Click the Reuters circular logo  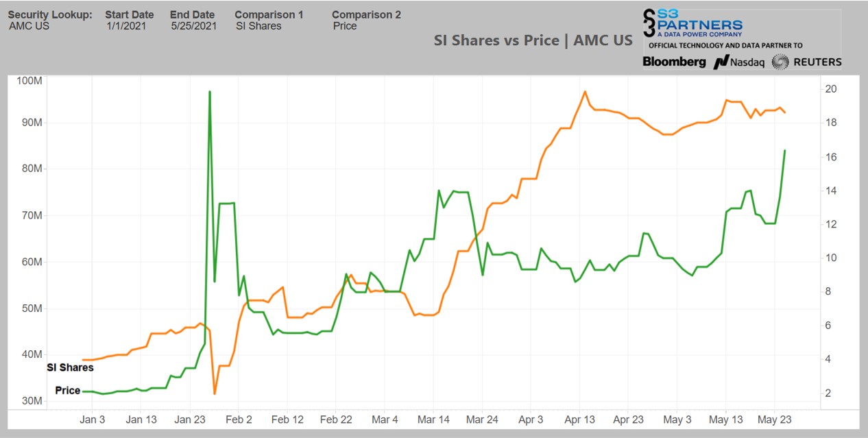pyautogui.click(x=780, y=62)
